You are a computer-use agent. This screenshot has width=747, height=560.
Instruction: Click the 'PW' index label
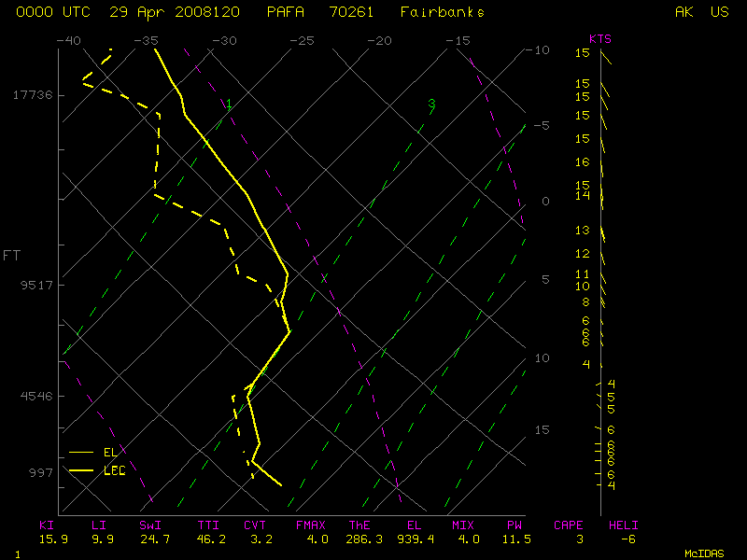(514, 525)
